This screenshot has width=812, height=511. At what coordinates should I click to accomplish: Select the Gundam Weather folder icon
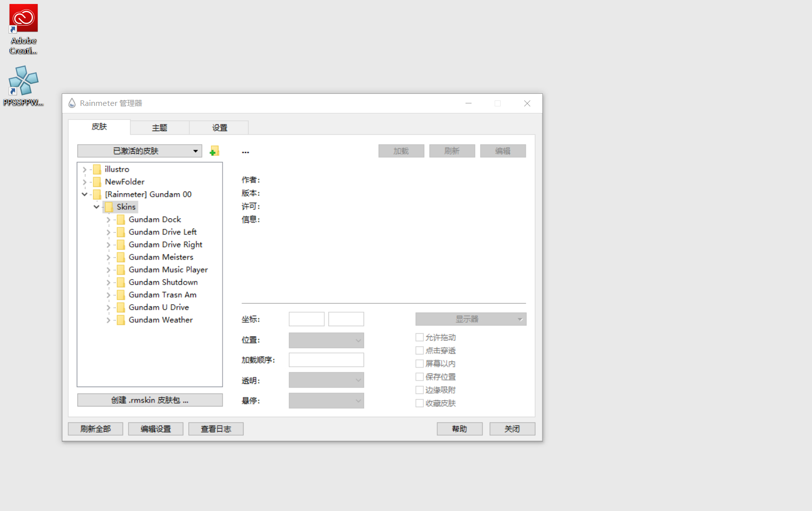pyautogui.click(x=121, y=320)
